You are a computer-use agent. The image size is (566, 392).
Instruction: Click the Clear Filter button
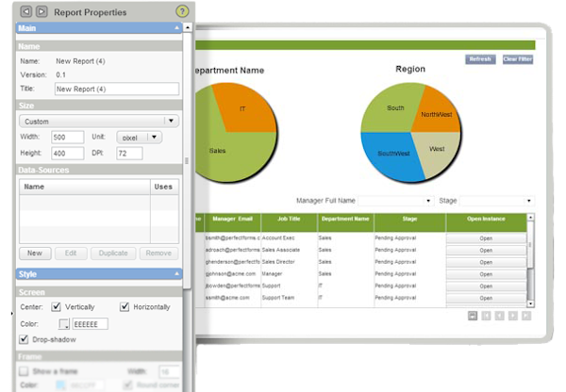518,59
